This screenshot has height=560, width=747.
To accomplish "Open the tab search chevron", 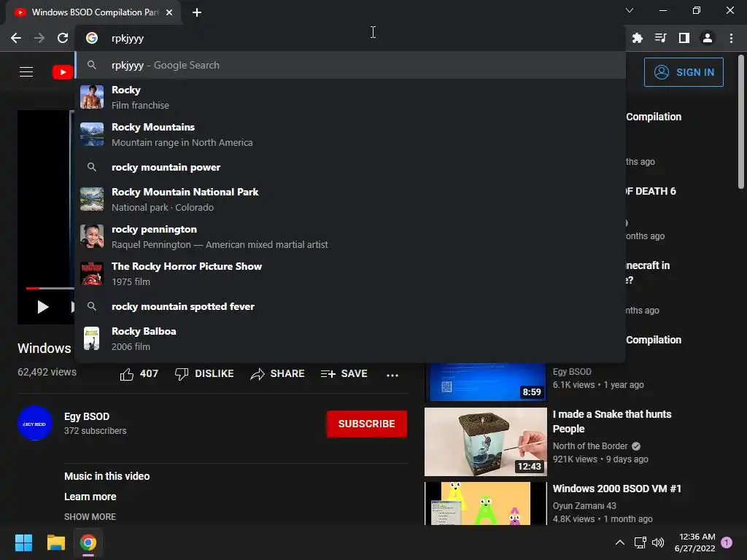I will pyautogui.click(x=630, y=10).
